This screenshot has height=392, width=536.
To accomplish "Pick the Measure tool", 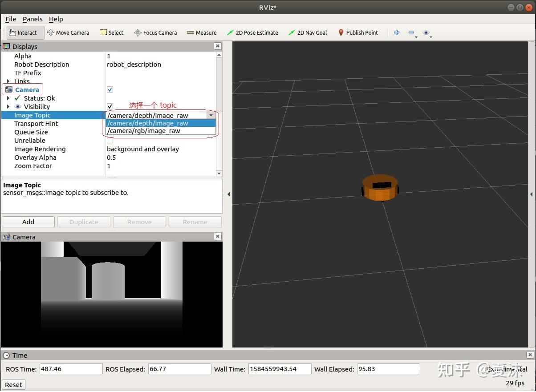I will 202,32.
